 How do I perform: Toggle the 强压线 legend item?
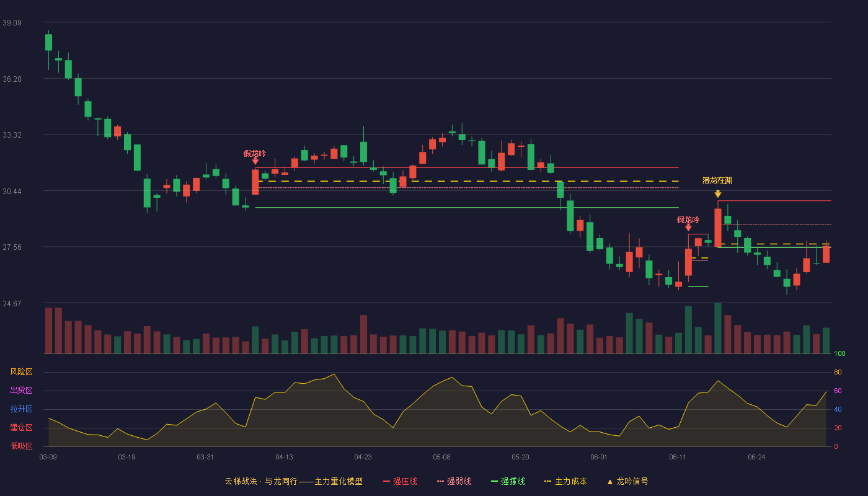[x=400, y=481]
